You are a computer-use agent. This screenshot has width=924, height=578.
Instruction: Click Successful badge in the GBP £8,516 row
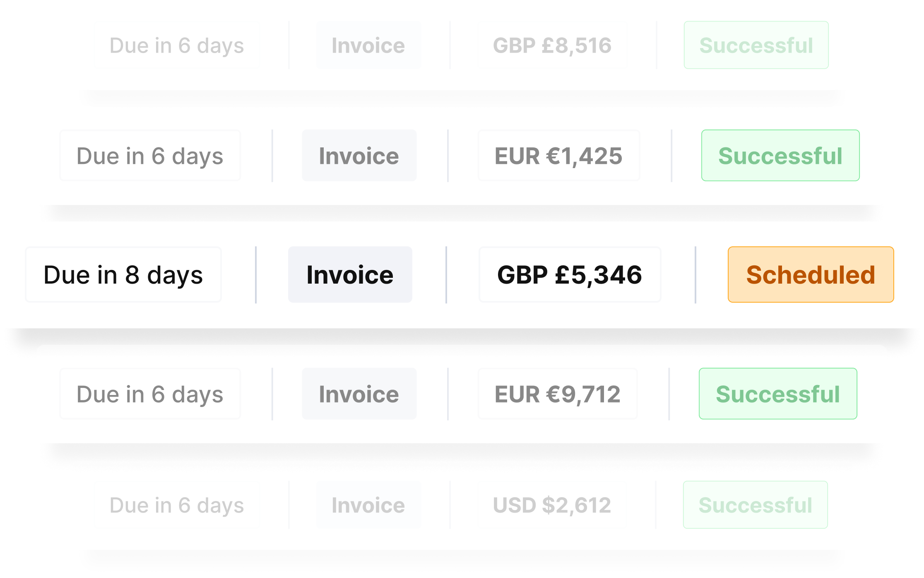(x=756, y=45)
